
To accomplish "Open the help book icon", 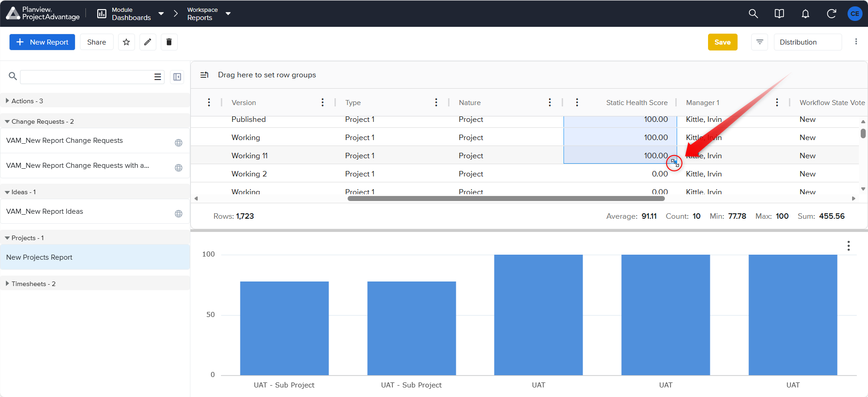I will pos(779,14).
